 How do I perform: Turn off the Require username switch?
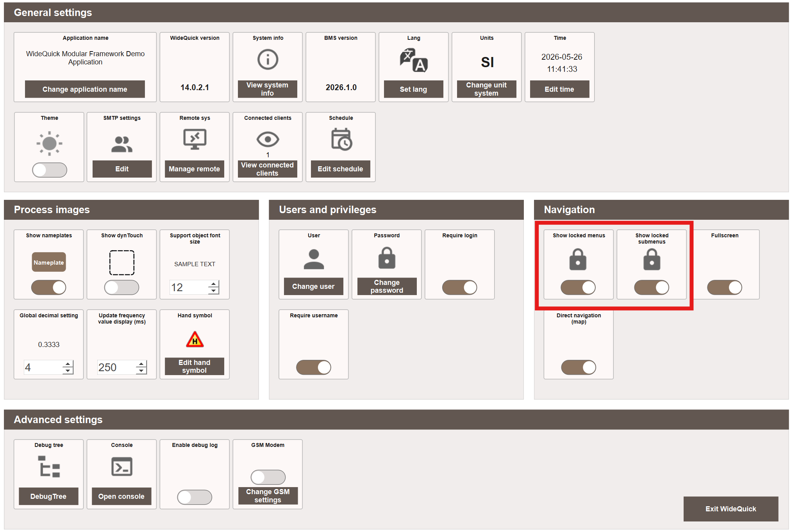point(314,368)
